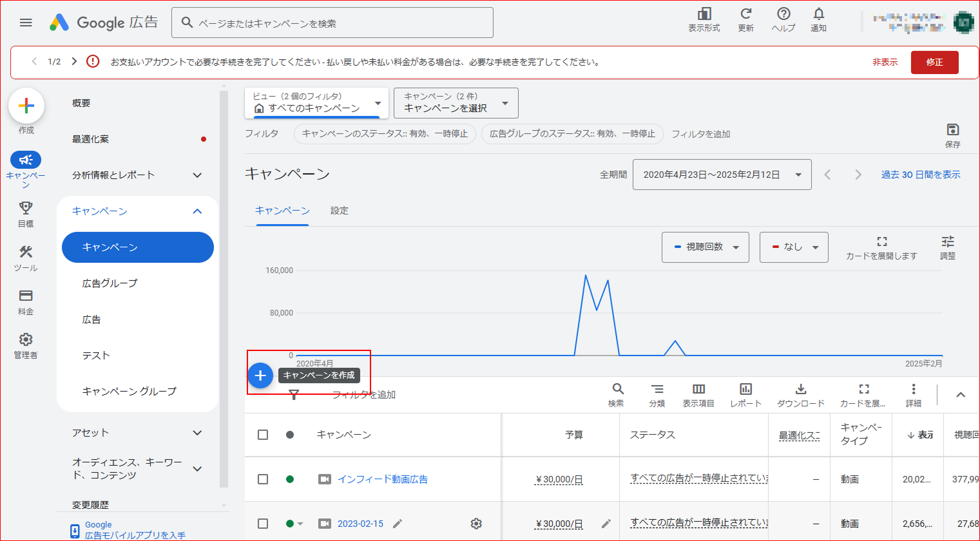
Task: Open the date range dropdown
Action: click(722, 175)
